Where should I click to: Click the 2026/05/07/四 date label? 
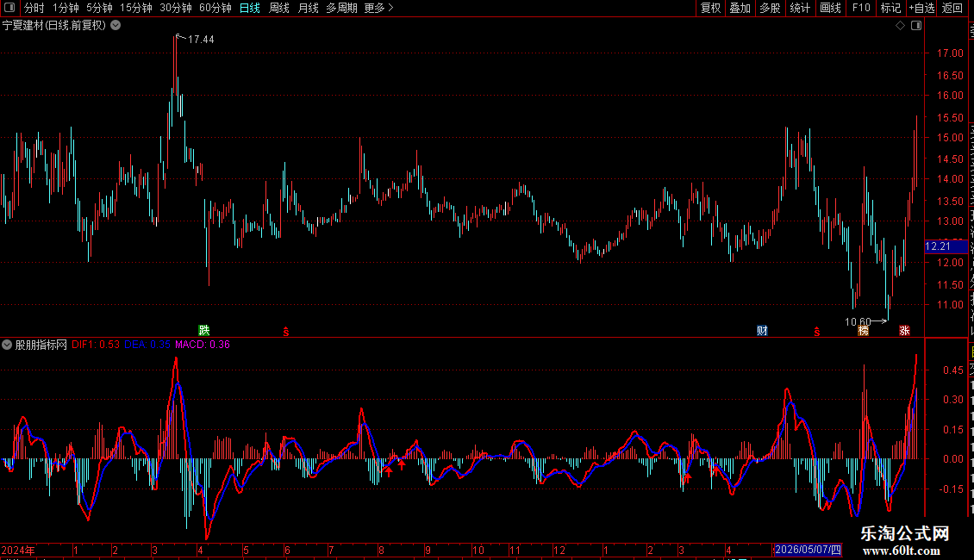(x=808, y=550)
